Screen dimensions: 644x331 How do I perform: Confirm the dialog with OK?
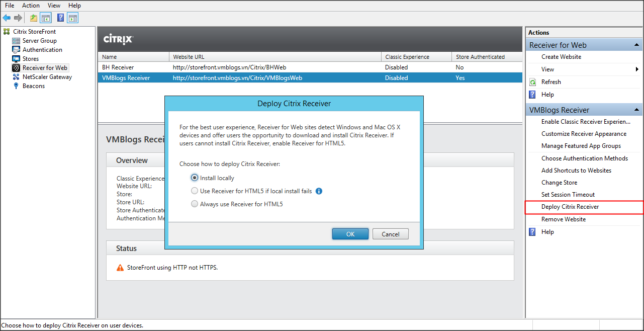(x=350, y=234)
